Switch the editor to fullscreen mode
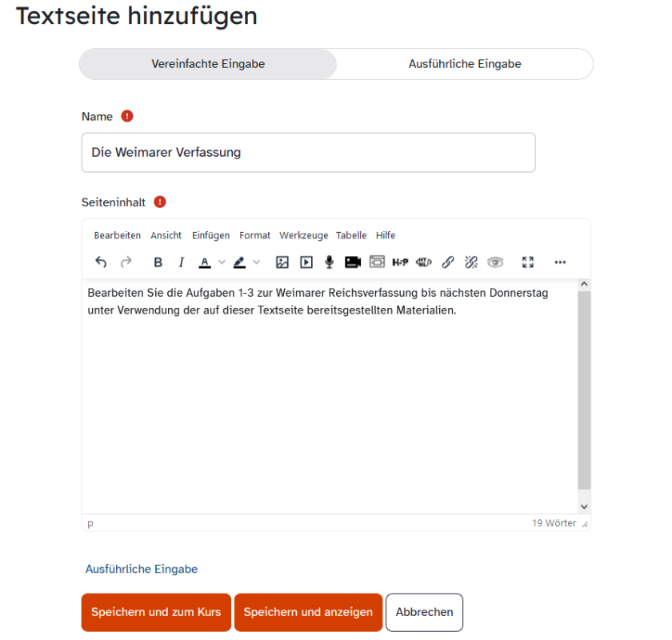The image size is (672, 640). click(x=527, y=262)
